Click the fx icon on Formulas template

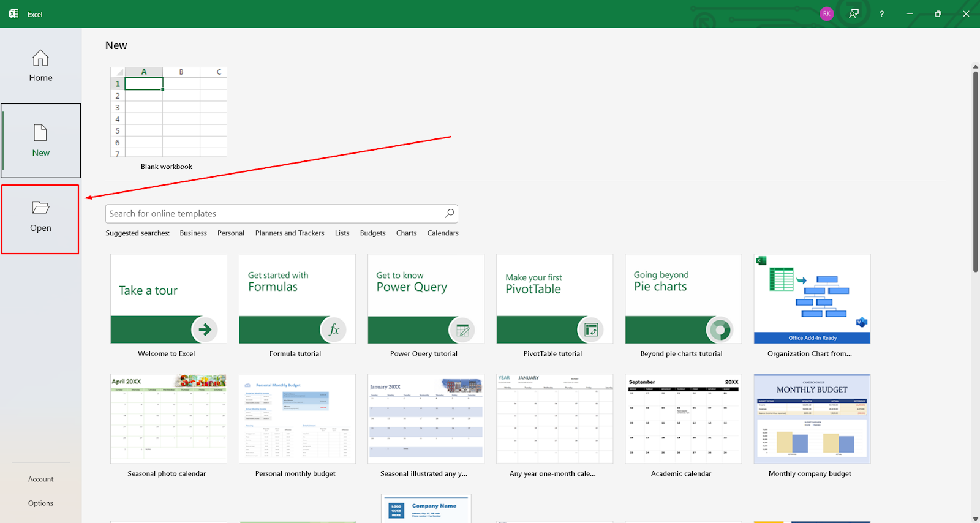(334, 329)
